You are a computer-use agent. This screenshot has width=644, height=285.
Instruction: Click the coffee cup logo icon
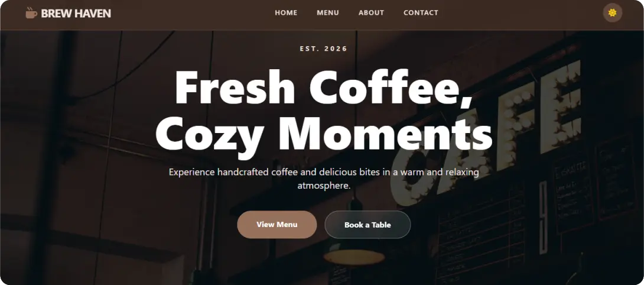(31, 13)
